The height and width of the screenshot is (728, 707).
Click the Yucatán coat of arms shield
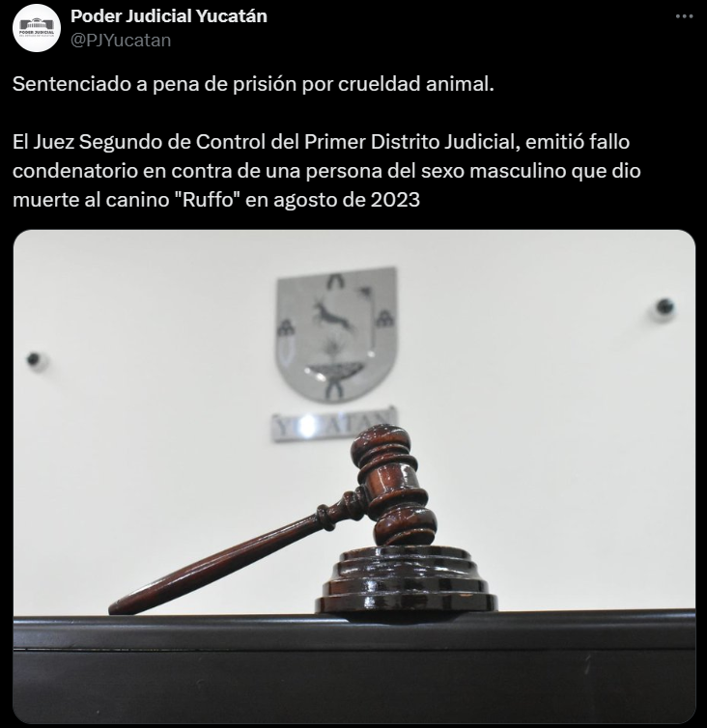(x=337, y=335)
